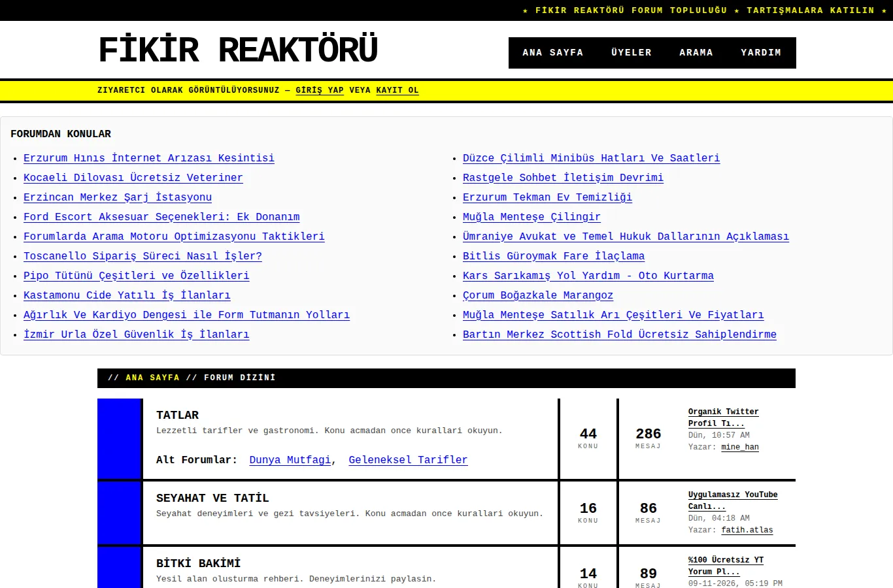Open the Erzurum Hınıs İnternet Arızası topic
The image size is (893, 588).
[x=149, y=158]
